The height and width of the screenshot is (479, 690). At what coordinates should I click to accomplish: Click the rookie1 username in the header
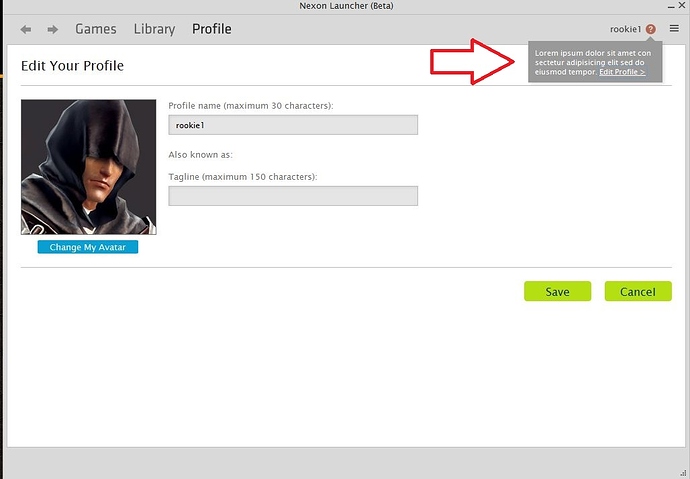(x=625, y=29)
